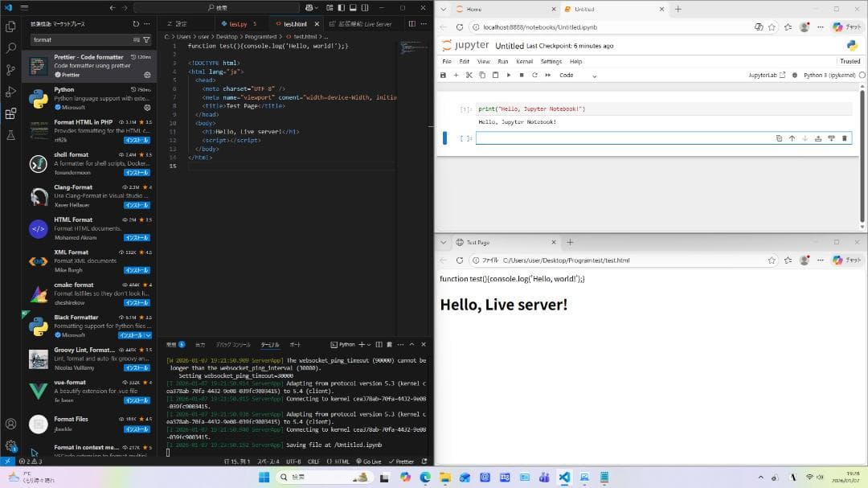Switch to the test.py editor tab
Viewport: 868px width, 488px height.
coord(238,24)
